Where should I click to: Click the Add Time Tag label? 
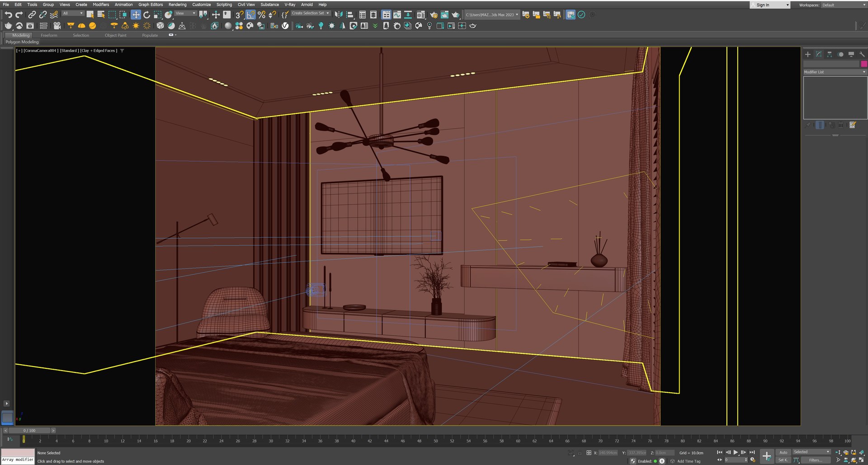[x=689, y=461]
